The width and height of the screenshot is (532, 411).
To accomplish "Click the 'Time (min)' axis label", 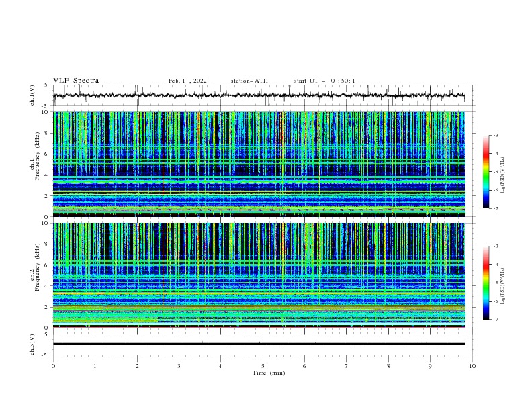I will pos(269,373).
